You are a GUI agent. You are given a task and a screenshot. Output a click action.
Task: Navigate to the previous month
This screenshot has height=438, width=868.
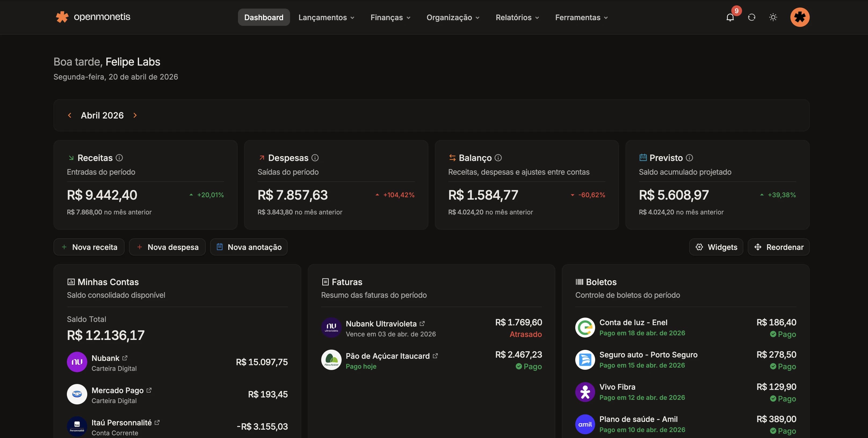pyautogui.click(x=69, y=115)
